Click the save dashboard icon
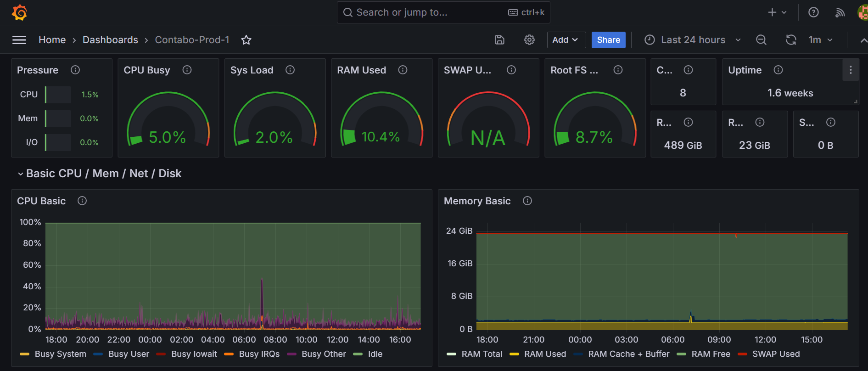Image resolution: width=868 pixels, height=371 pixels. (499, 40)
